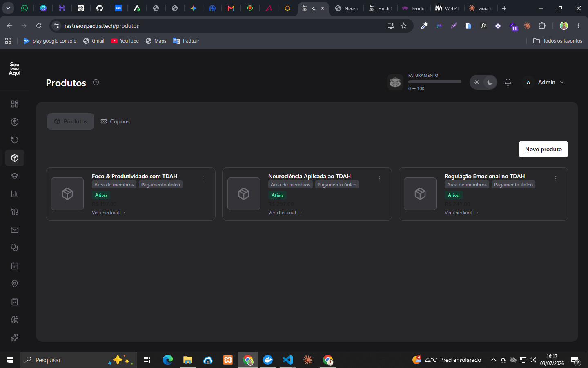
Task: Click the Faturamento progress bar
Action: coord(435,82)
